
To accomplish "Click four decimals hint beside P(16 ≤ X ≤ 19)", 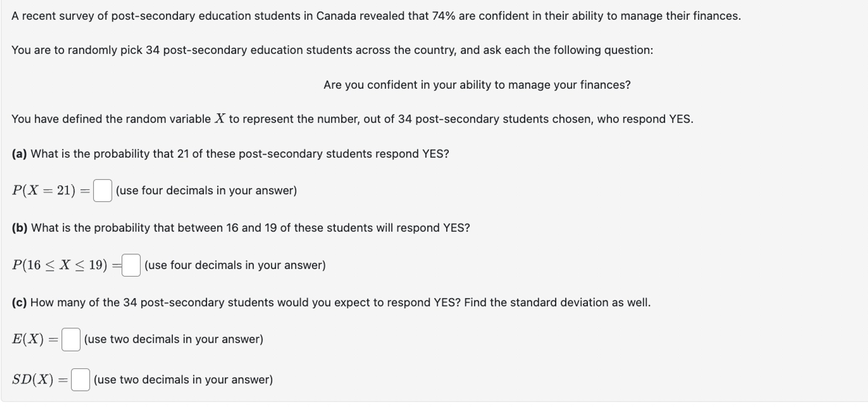I will pyautogui.click(x=235, y=265).
